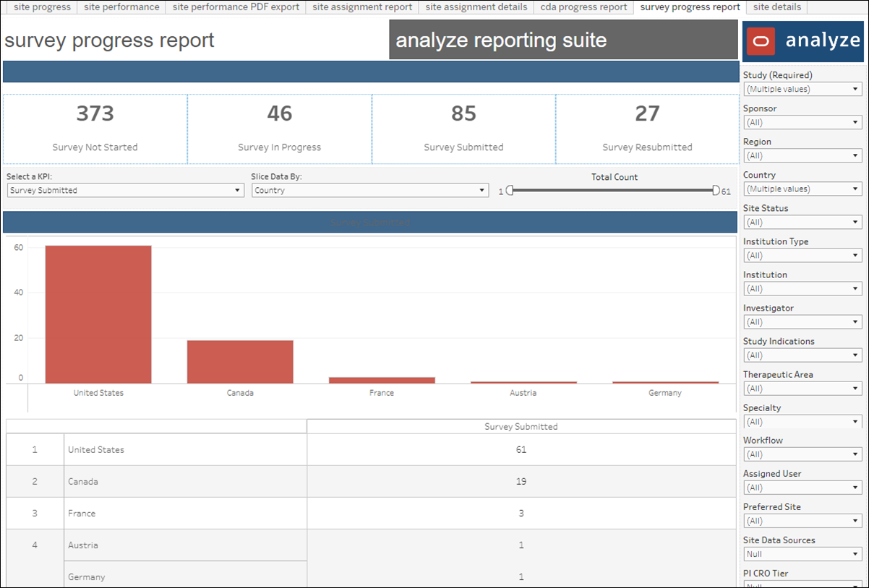Screen dimensions: 869x588
Task: Open the Study (Required) dropdown
Action: (x=802, y=89)
